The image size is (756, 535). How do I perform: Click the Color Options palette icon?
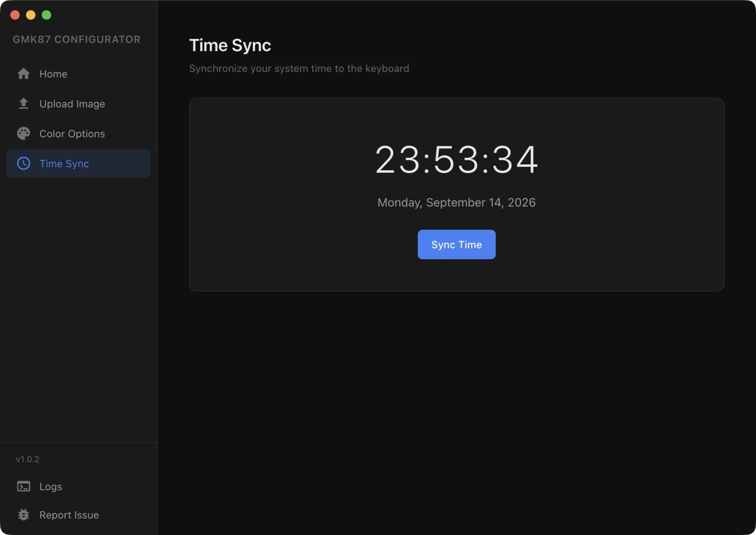24,134
